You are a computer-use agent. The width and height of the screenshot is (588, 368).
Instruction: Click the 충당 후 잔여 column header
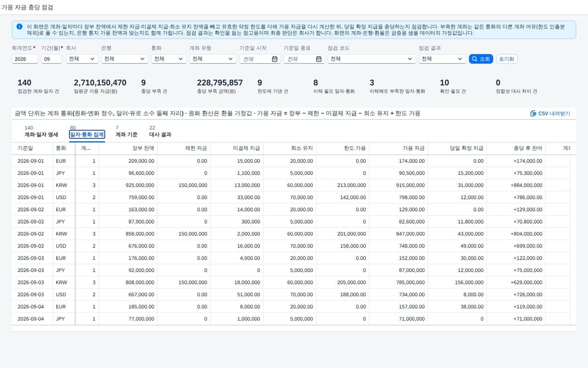coord(516,149)
